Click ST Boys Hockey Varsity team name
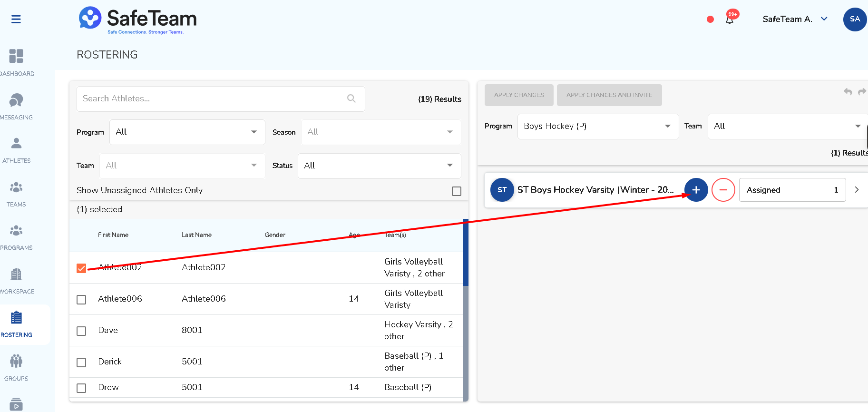 click(x=595, y=190)
